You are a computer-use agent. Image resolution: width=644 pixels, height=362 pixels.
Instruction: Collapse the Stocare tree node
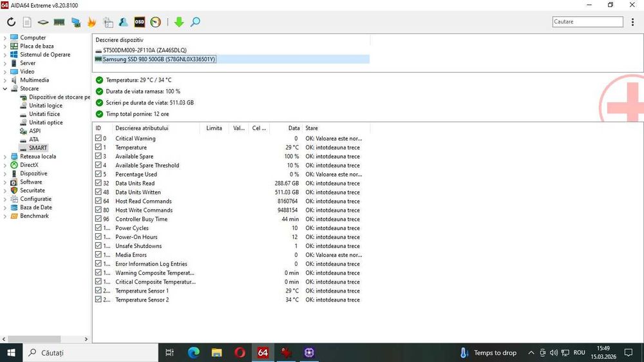(x=5, y=89)
